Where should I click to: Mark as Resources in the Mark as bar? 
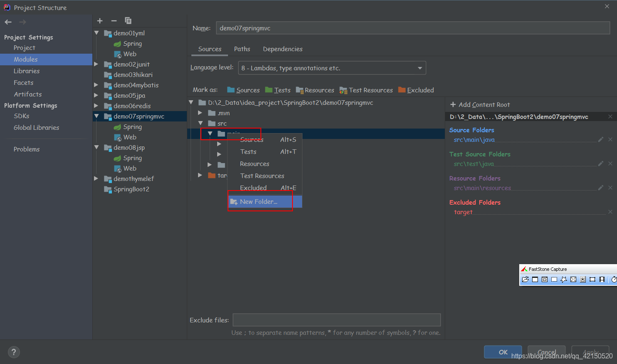pos(315,90)
